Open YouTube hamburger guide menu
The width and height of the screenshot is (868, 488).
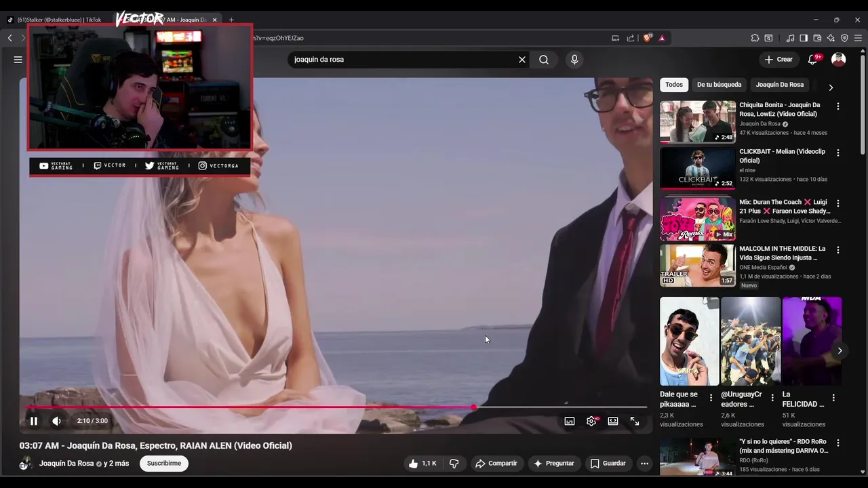click(18, 60)
